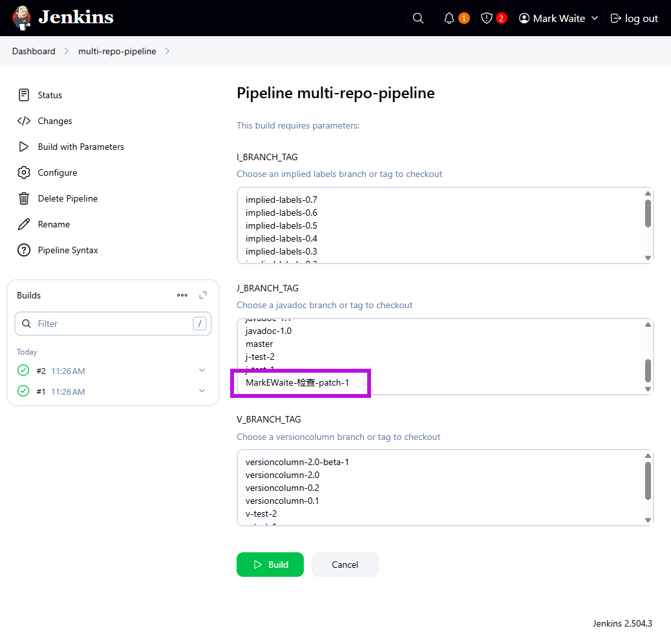Open multi-repo-pipeline breadcrumb link
The height and width of the screenshot is (644, 671).
coord(117,51)
